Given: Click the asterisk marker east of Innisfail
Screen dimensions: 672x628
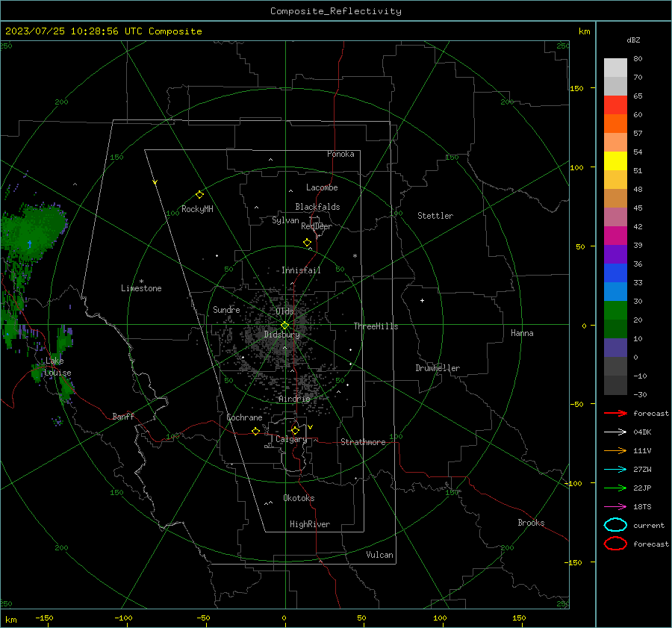Looking at the screenshot, I should click(x=355, y=256).
